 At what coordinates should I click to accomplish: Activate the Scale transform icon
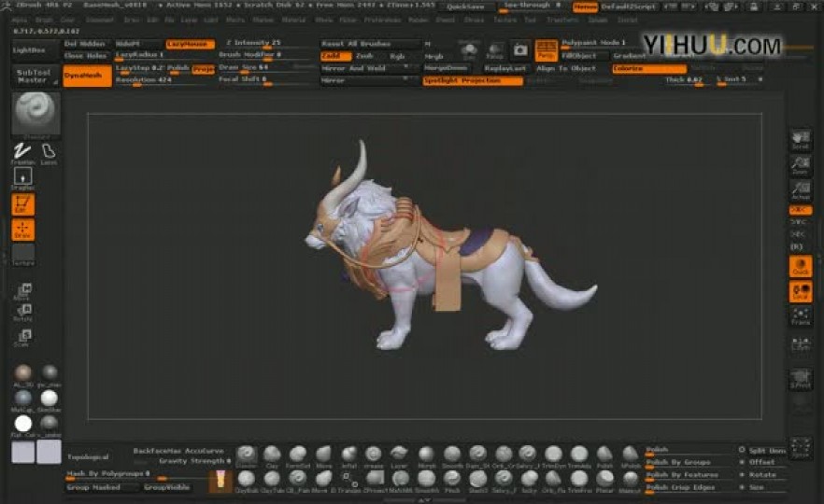tap(23, 337)
